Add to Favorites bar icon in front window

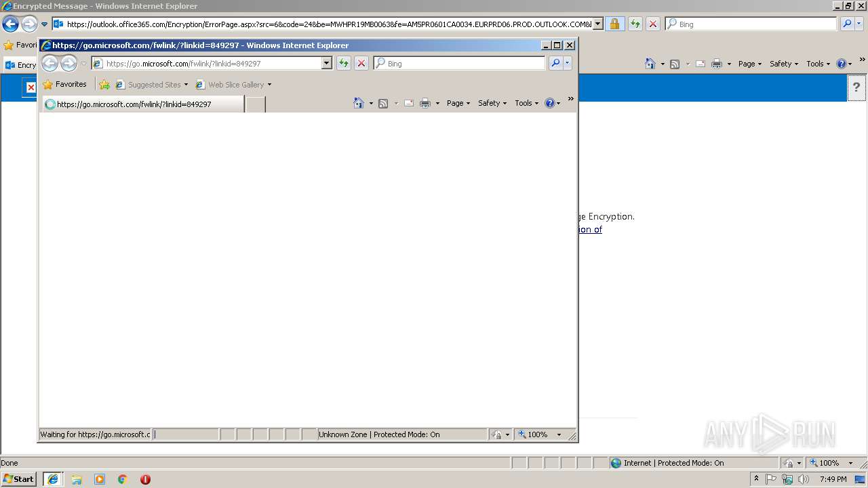pos(104,85)
